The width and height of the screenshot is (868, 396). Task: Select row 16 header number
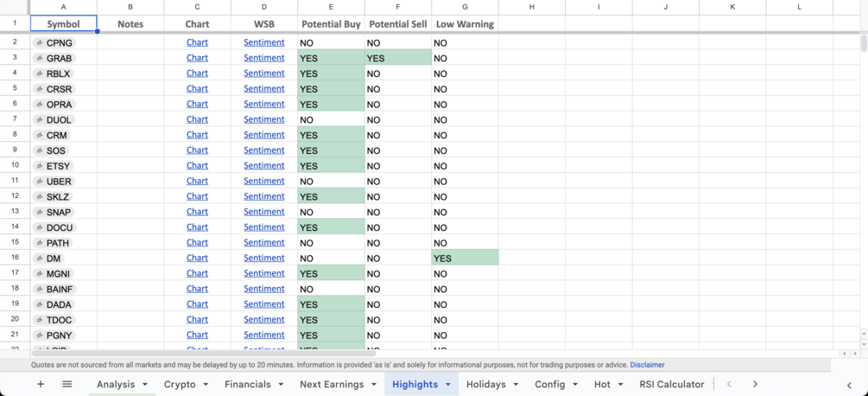coord(15,259)
